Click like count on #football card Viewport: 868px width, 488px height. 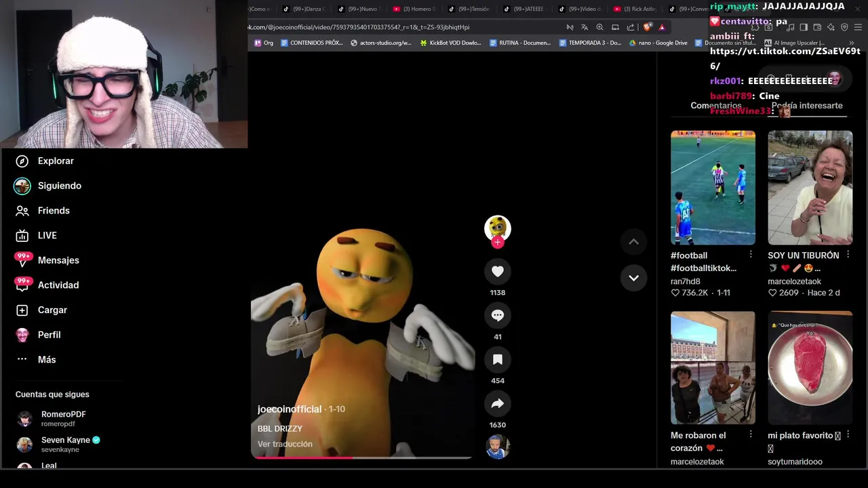690,293
